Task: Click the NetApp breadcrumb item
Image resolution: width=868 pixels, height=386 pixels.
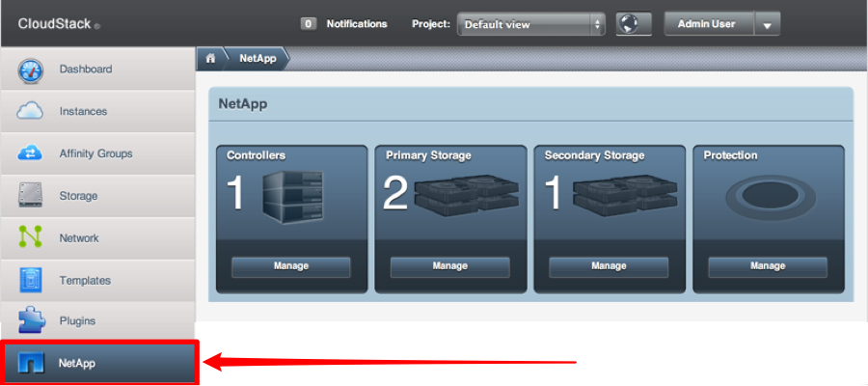Action: 258,59
